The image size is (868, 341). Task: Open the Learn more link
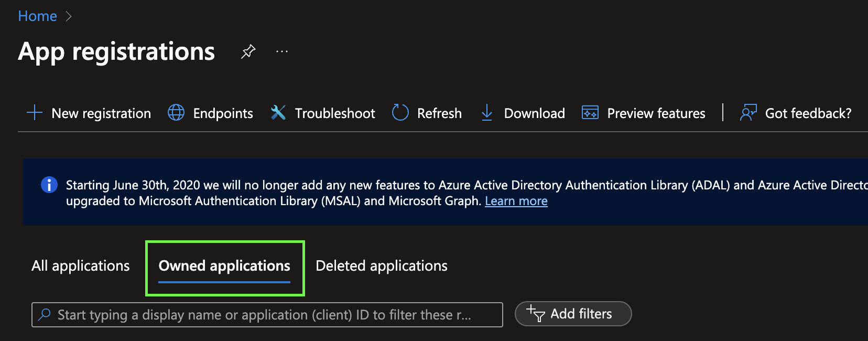point(516,201)
